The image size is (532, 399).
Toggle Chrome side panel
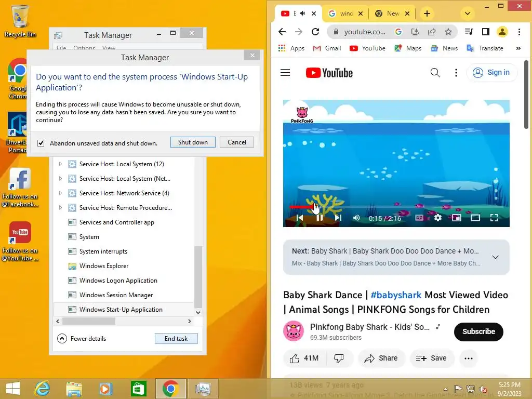pyautogui.click(x=486, y=32)
